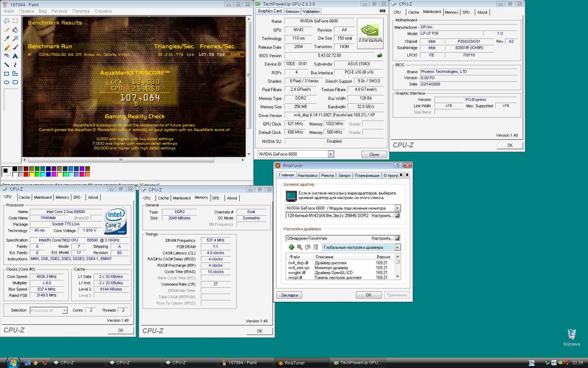Click the EN language indicator in tray

point(531,363)
